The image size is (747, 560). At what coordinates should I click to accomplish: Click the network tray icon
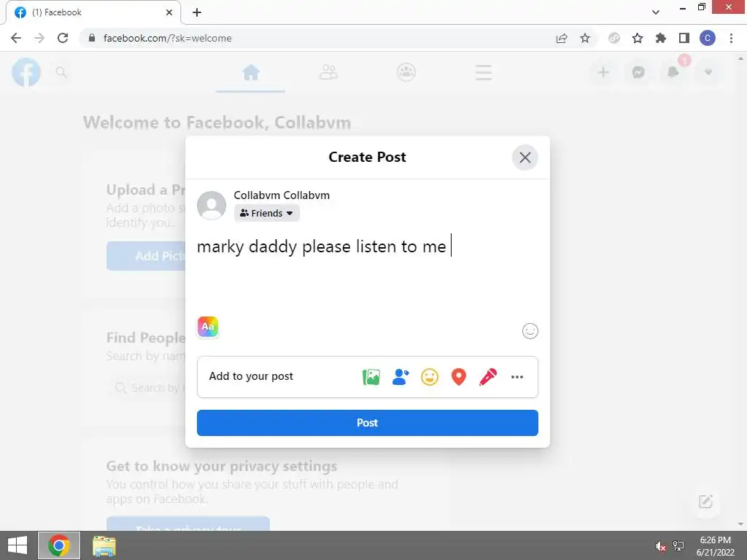[x=678, y=546]
